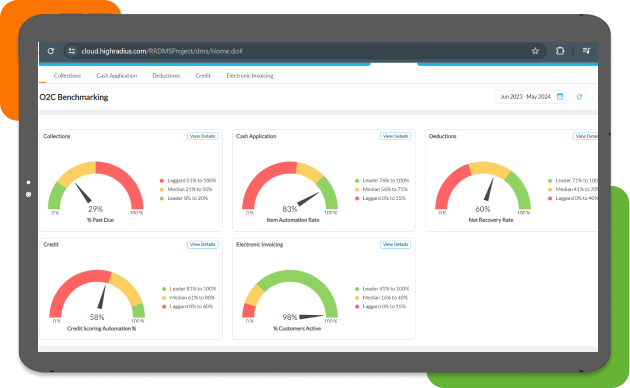Image resolution: width=630 pixels, height=388 pixels.
Task: Click the 58% value in Credit
Action: tap(97, 317)
